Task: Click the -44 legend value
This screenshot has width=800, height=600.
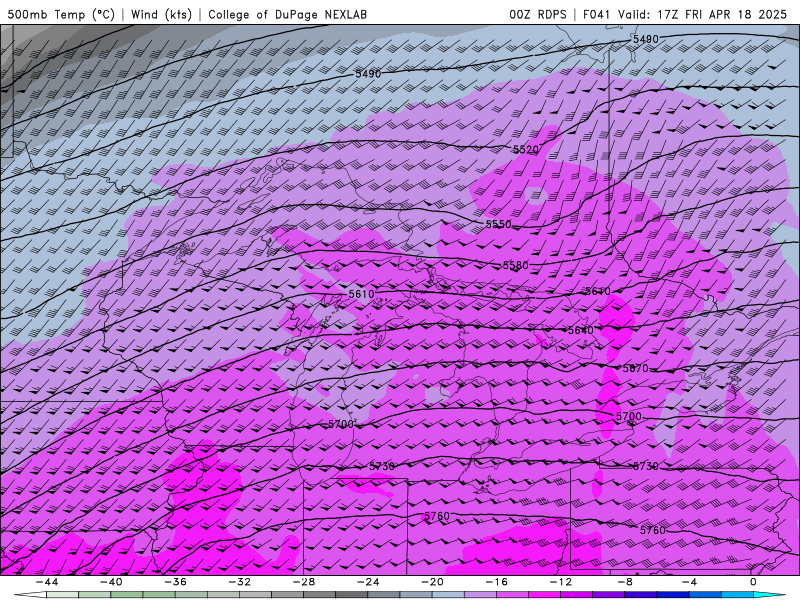Action: (x=46, y=582)
